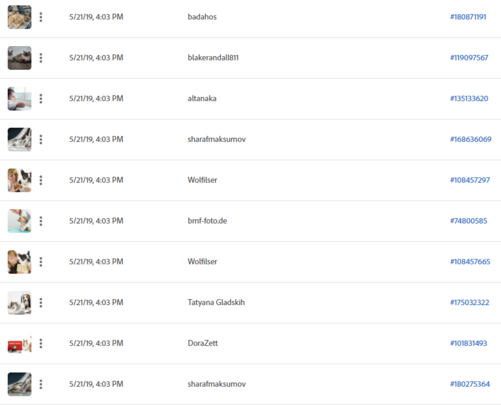Open the more-options menu for the badahos row

click(x=41, y=17)
